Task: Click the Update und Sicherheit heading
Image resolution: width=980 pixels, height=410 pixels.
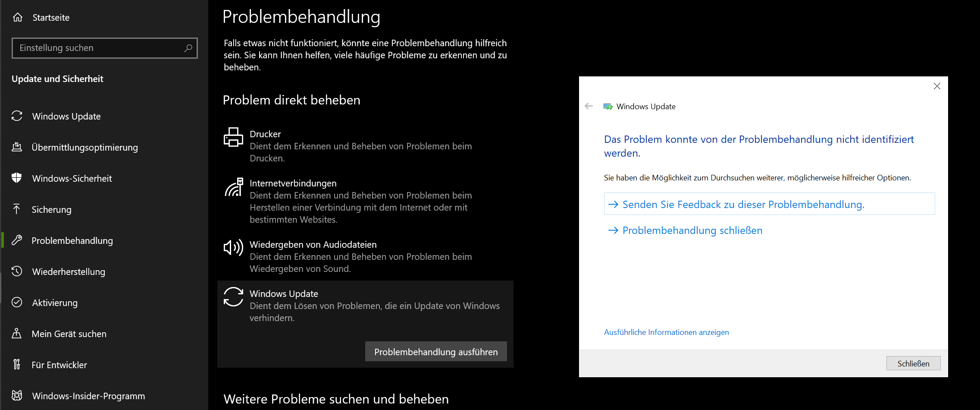Action: [x=57, y=79]
